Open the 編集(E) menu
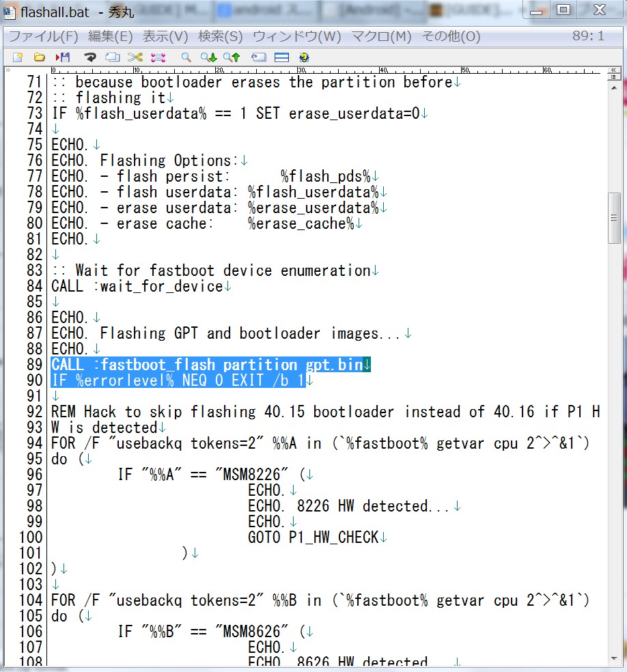 pos(111,36)
